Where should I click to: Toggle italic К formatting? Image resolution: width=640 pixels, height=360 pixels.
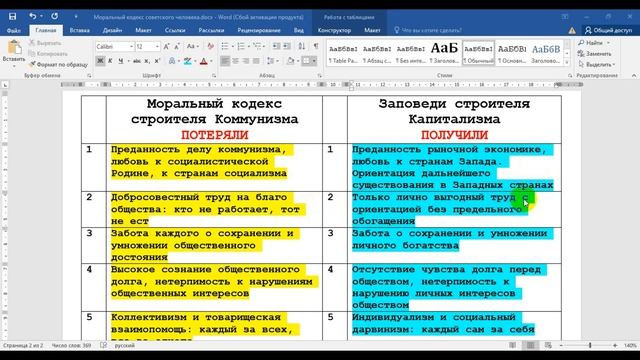110,61
